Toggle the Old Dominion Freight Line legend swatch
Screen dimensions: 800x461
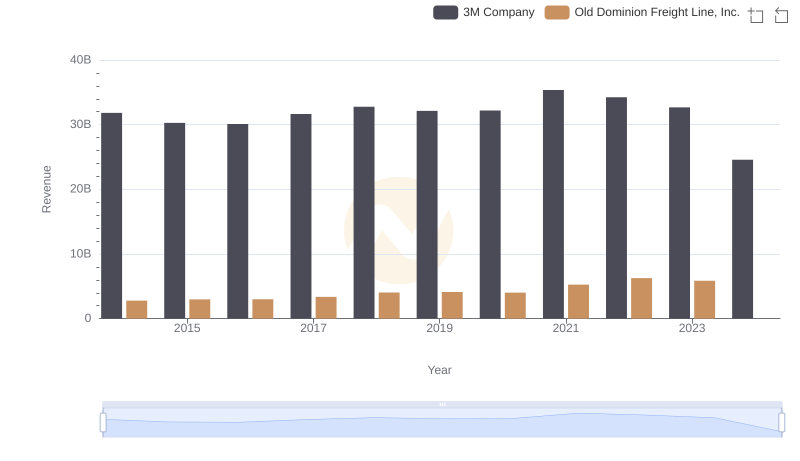pos(557,12)
